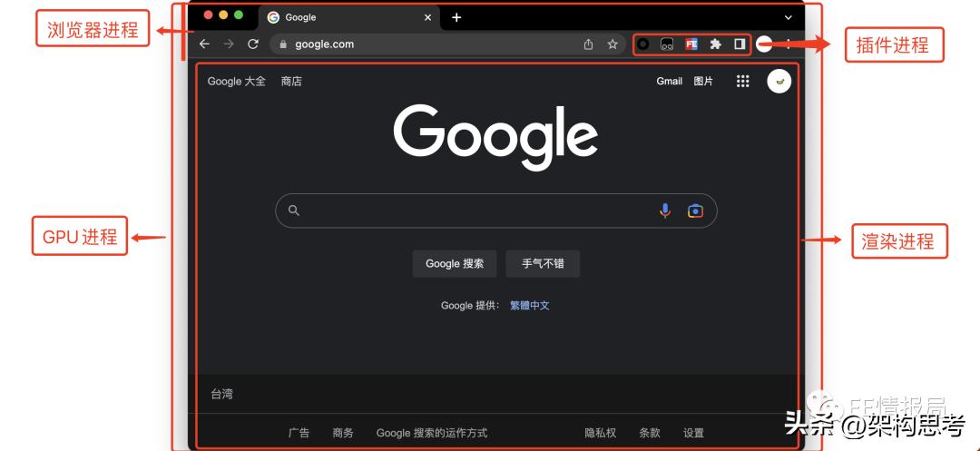Open the Extensions puzzle piece menu
Image resolution: width=980 pixels, height=451 pixels.
(716, 44)
